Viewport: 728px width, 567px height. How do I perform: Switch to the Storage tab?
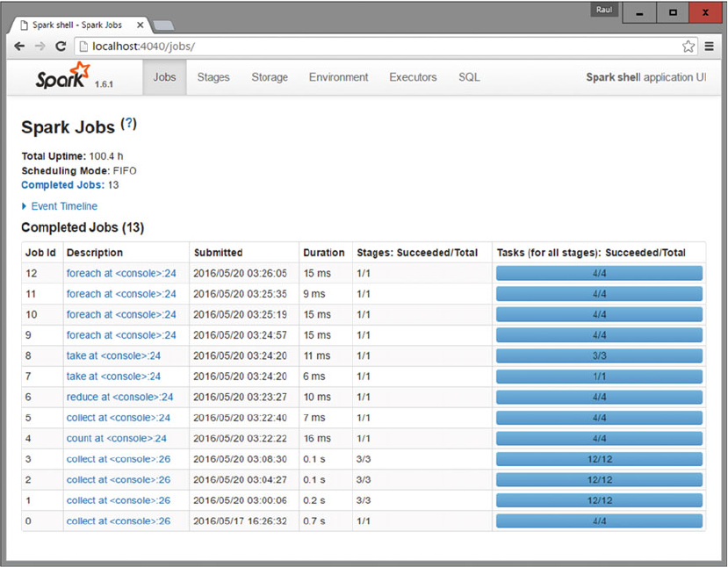[x=270, y=77]
